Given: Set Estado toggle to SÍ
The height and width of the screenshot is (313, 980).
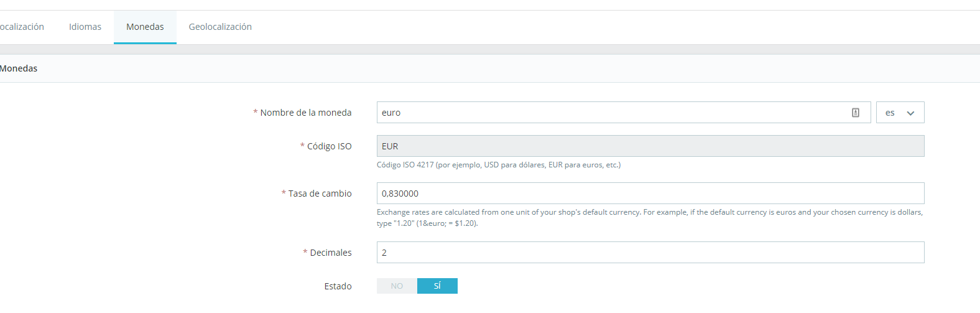Looking at the screenshot, I should (437, 286).
